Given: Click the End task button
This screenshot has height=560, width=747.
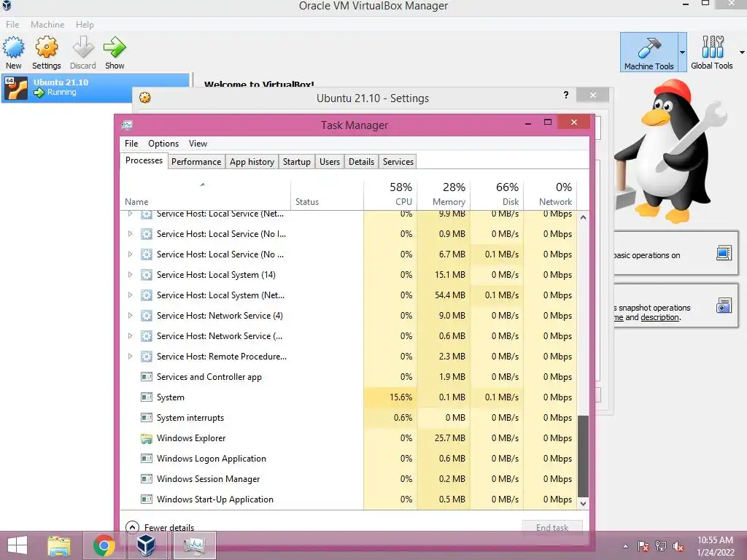Looking at the screenshot, I should coord(552,527).
